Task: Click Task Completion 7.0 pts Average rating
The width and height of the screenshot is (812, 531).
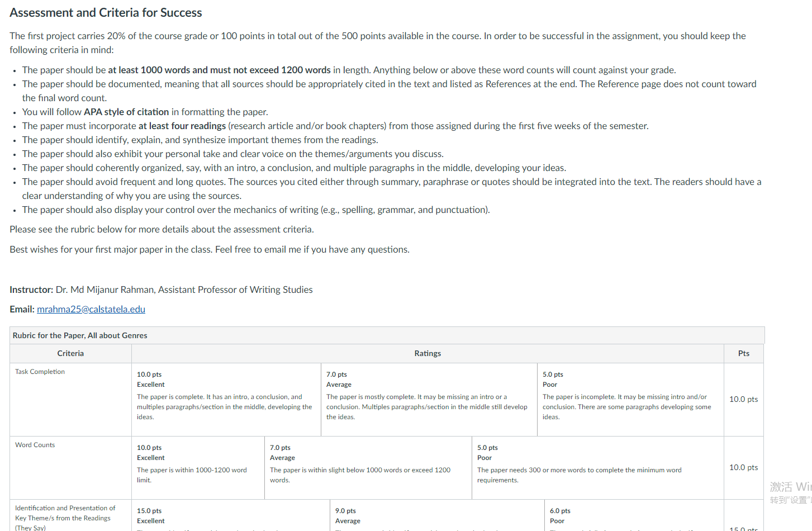Action: pyautogui.click(x=429, y=400)
